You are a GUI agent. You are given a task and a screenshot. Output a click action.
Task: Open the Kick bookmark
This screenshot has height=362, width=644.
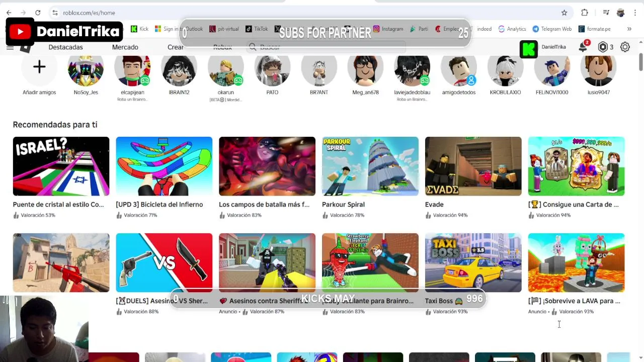pyautogui.click(x=139, y=29)
